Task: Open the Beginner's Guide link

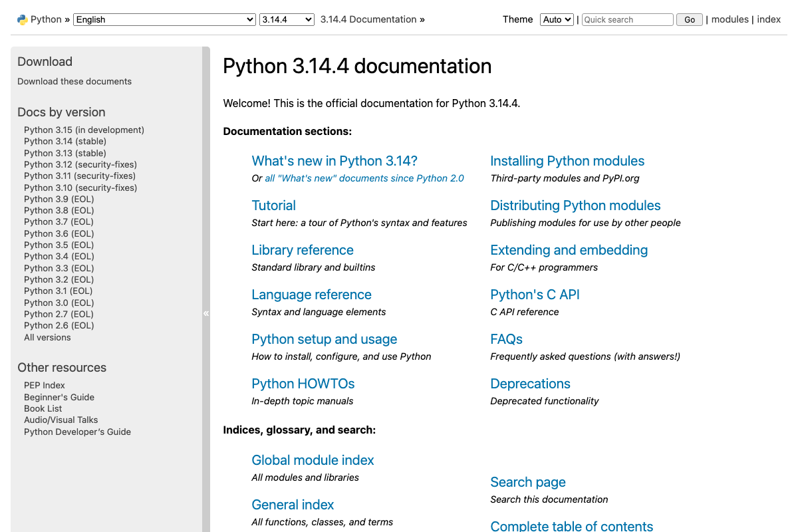Action: coord(59,397)
